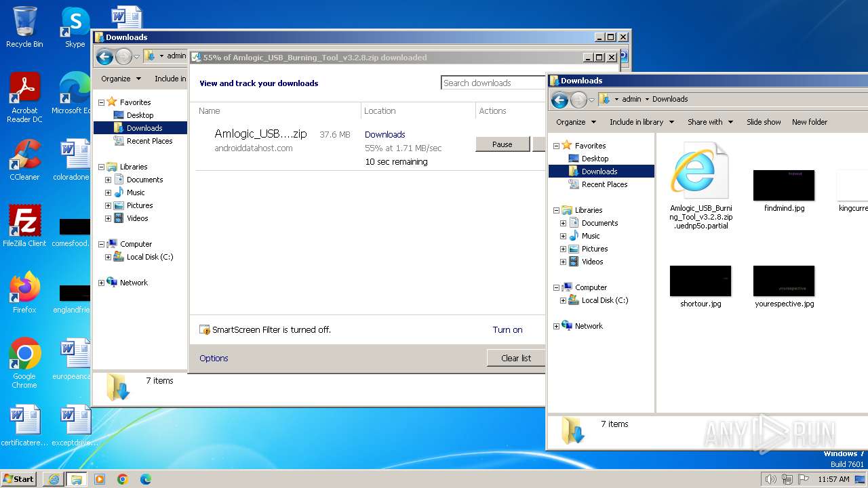Go back in the front Downloads window
This screenshot has height=488, width=868.
[559, 100]
